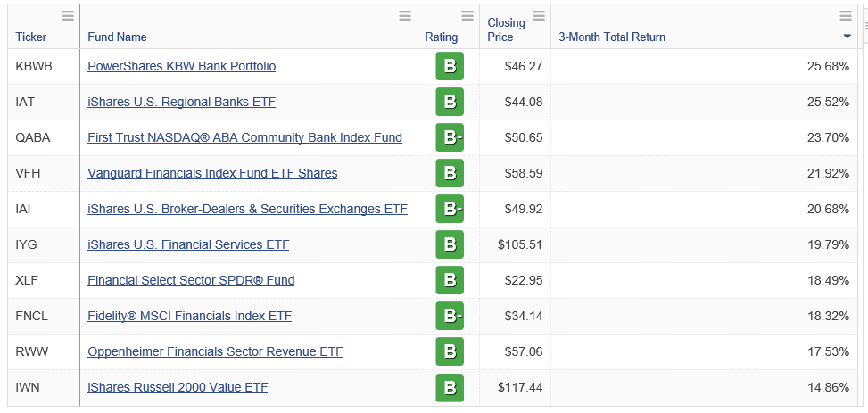The width and height of the screenshot is (868, 413).
Task: Toggle the descending sort arrow on 3-Month Return
Action: coord(847,37)
